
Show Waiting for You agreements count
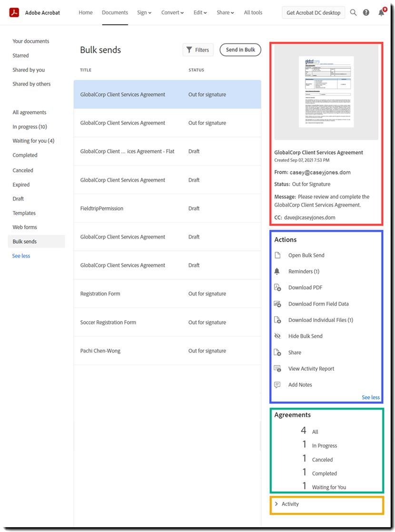coord(324,487)
